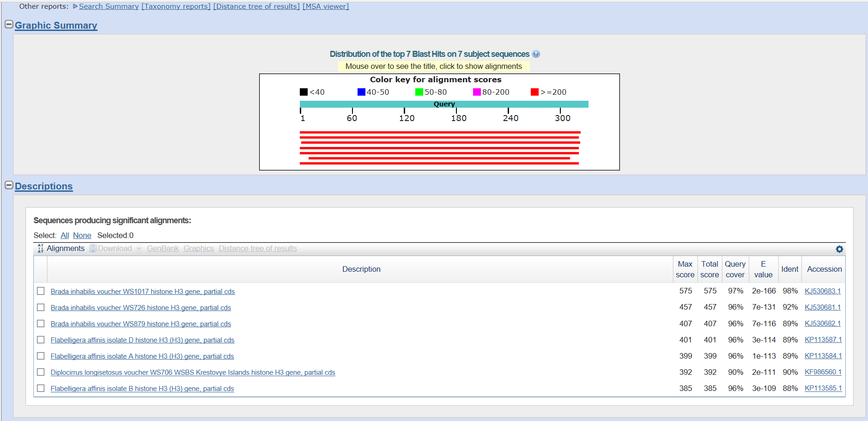This screenshot has width=868, height=421.
Task: Expand the Search Summary triangle
Action: tap(75, 6)
